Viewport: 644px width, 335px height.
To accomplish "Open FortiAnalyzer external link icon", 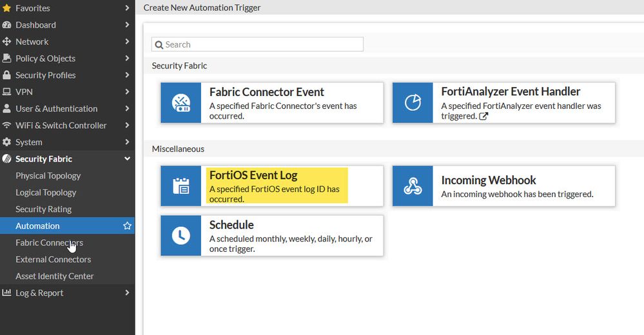I will 483,117.
